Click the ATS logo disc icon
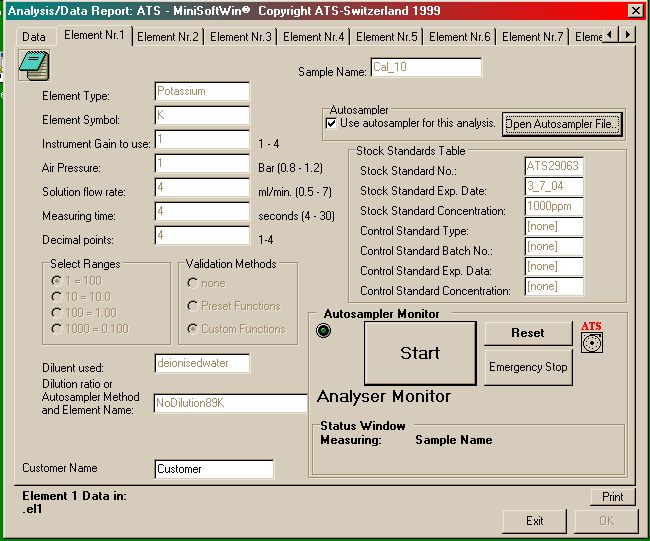Viewport: 650px width, 541px height. (592, 343)
